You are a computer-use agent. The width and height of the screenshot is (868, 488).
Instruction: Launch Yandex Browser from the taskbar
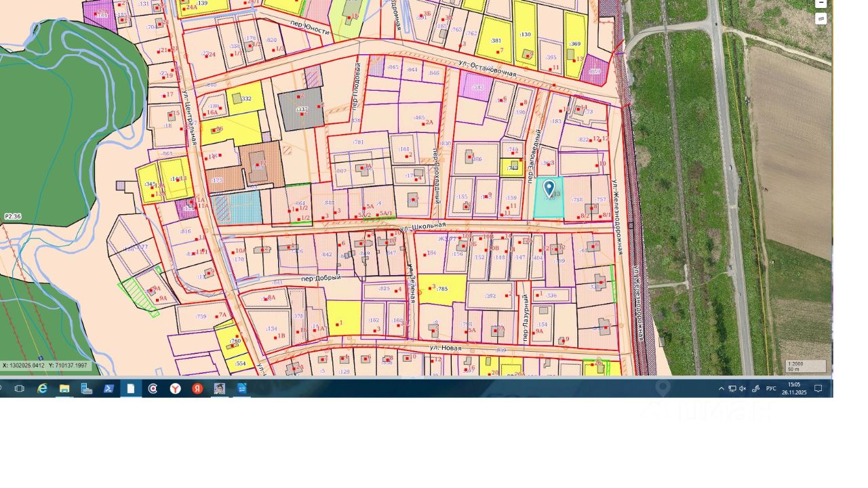[x=175, y=388]
